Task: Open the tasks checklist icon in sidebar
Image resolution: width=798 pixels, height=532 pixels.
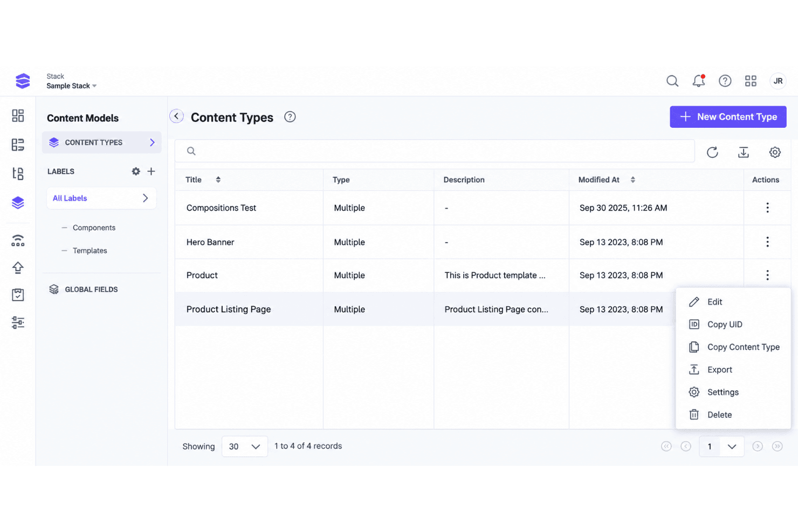Action: click(18, 295)
